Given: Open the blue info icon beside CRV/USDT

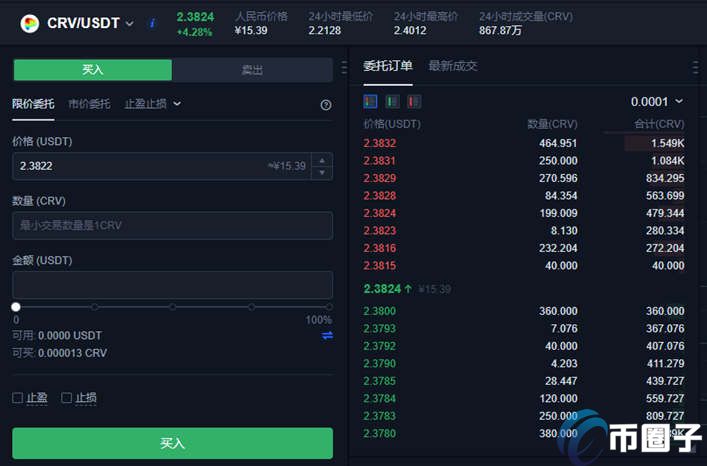Looking at the screenshot, I should tap(152, 23).
